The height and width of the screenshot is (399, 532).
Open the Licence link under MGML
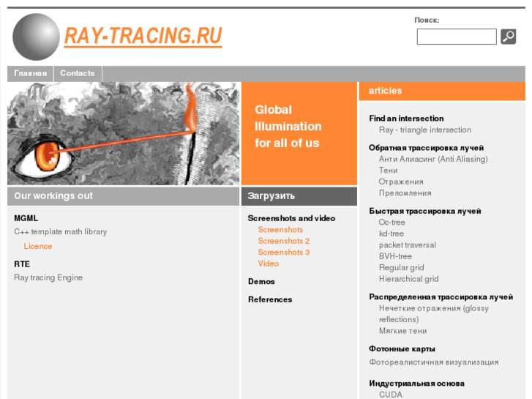point(38,246)
